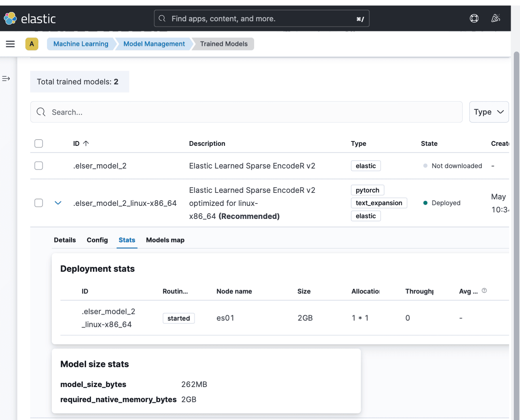Click the elastic badge on .elser_model_2 row
Screen dimensions: 520x420
[366, 166]
